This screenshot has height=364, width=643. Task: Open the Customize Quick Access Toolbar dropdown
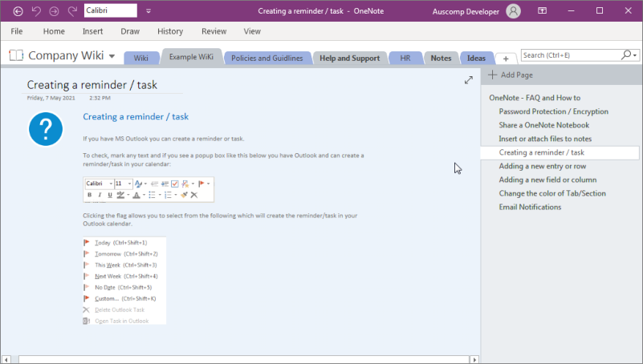[149, 11]
